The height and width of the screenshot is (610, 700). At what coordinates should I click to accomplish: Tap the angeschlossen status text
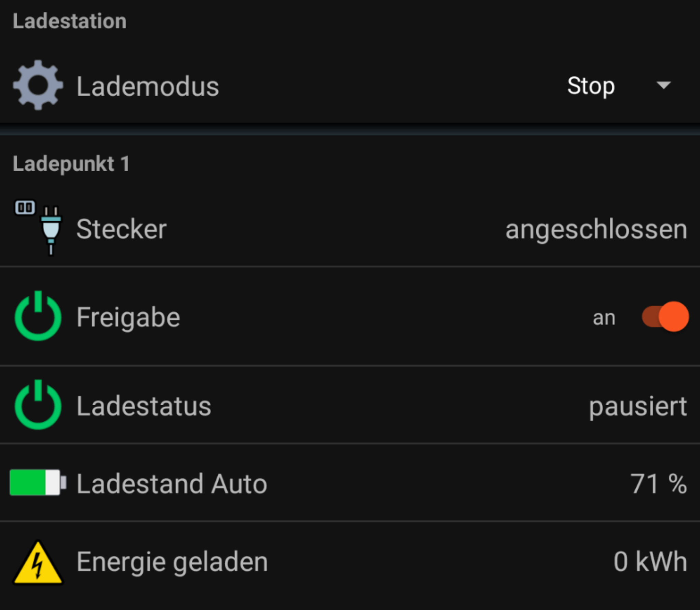[x=596, y=230]
